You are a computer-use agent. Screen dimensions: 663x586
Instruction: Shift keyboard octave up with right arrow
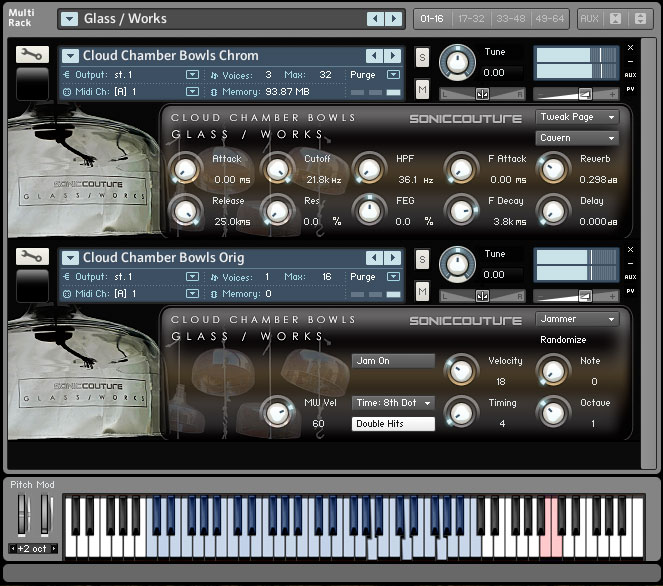[x=54, y=548]
